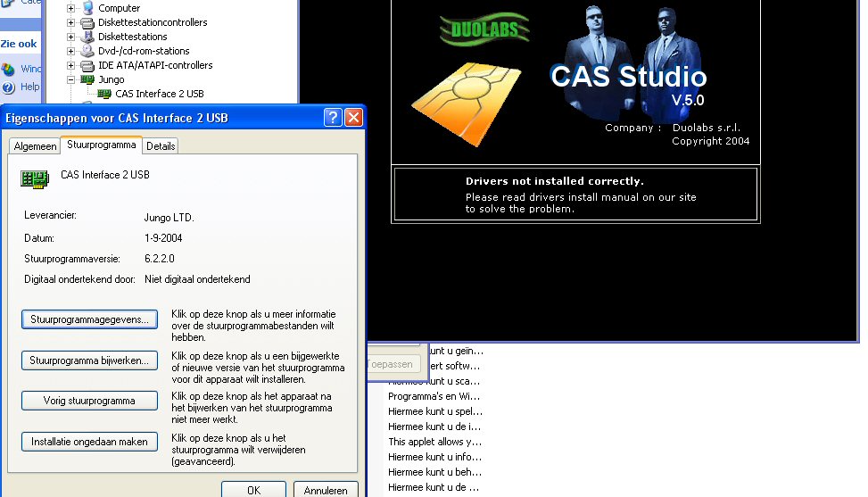Screen dimensions: 868x497
Task: Click 'This applet allows y…' list row
Action: (434, 442)
